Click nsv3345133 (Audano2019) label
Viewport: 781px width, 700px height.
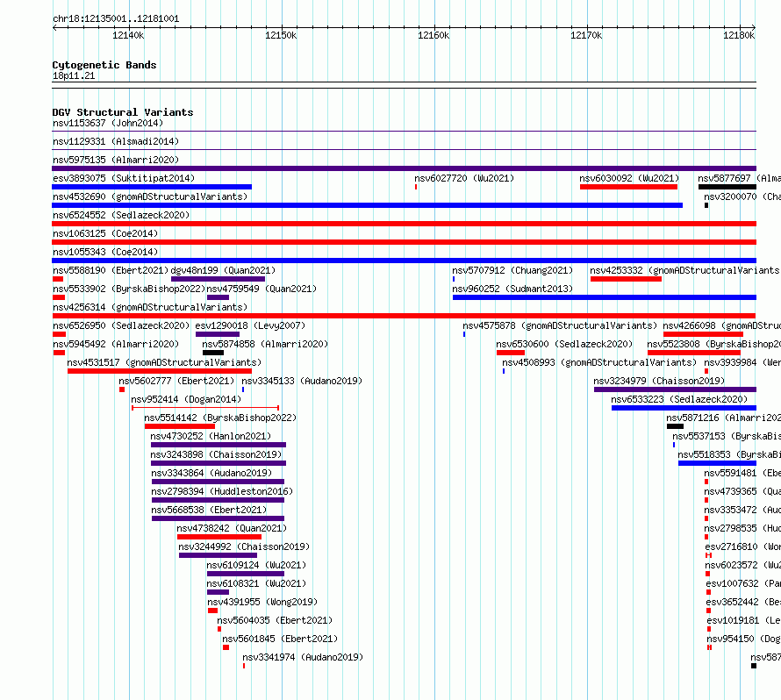(x=303, y=381)
